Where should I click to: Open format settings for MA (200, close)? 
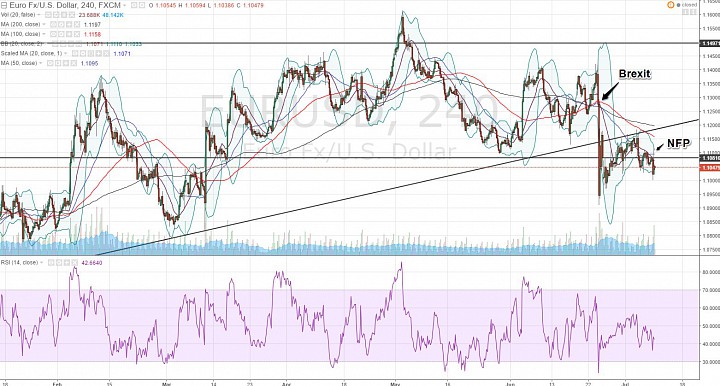[61, 24]
